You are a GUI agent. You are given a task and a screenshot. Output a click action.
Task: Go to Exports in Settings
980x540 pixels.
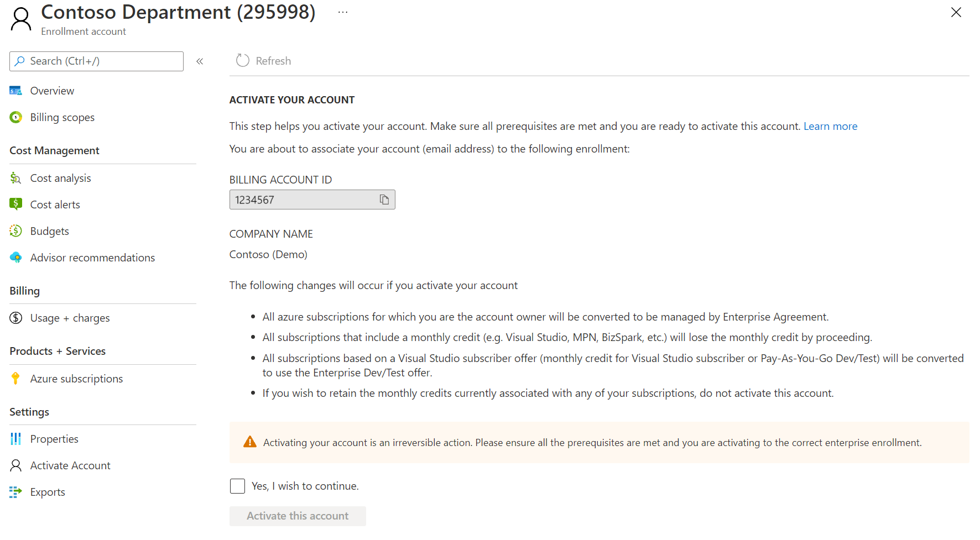48,492
